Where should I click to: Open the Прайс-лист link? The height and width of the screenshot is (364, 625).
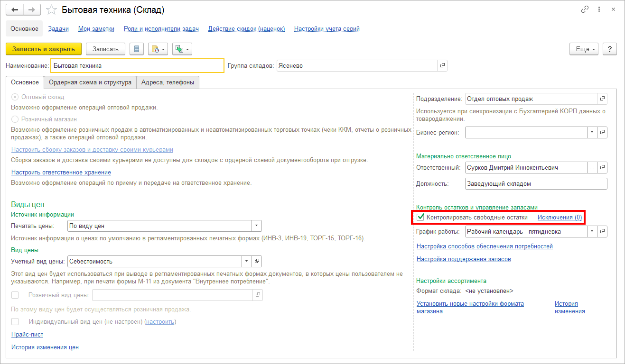pos(28,334)
